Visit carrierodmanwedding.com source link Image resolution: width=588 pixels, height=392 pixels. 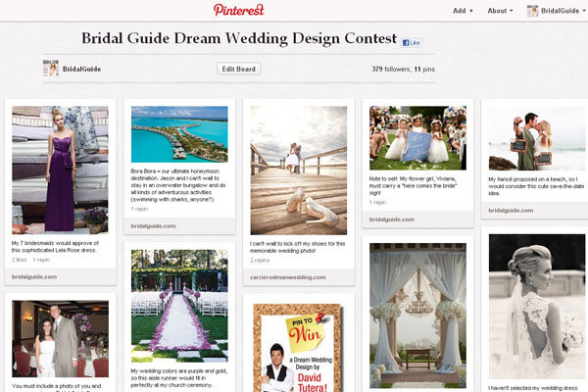coord(287,277)
